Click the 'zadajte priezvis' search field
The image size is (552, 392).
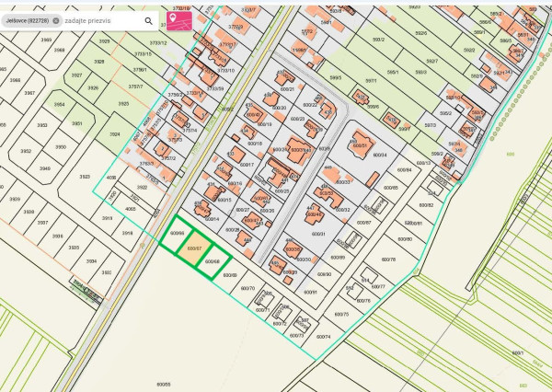pos(101,20)
